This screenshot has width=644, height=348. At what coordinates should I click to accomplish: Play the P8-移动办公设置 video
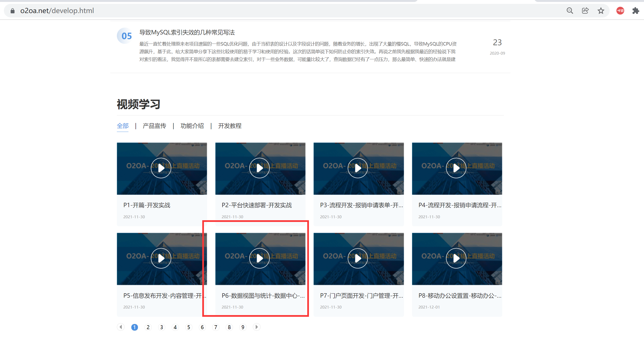[456, 258]
